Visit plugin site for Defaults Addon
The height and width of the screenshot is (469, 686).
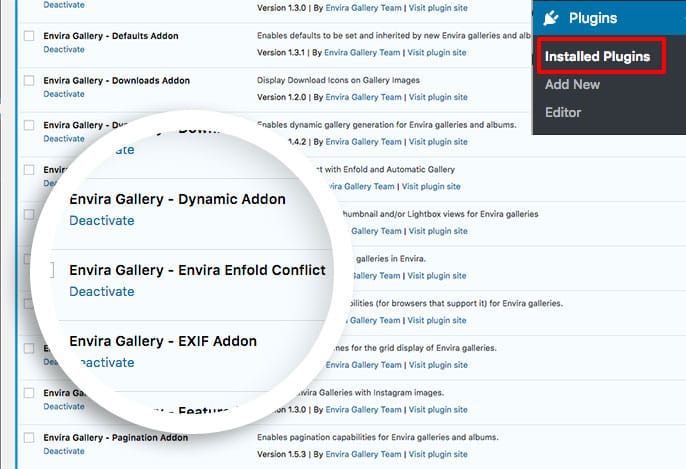click(437, 52)
